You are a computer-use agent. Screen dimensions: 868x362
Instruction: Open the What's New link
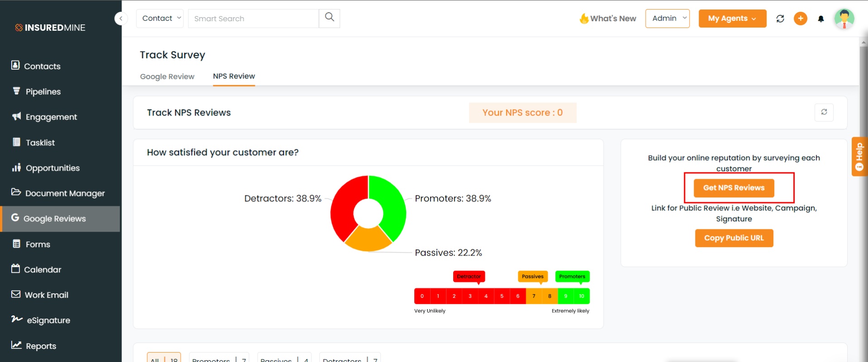click(608, 19)
